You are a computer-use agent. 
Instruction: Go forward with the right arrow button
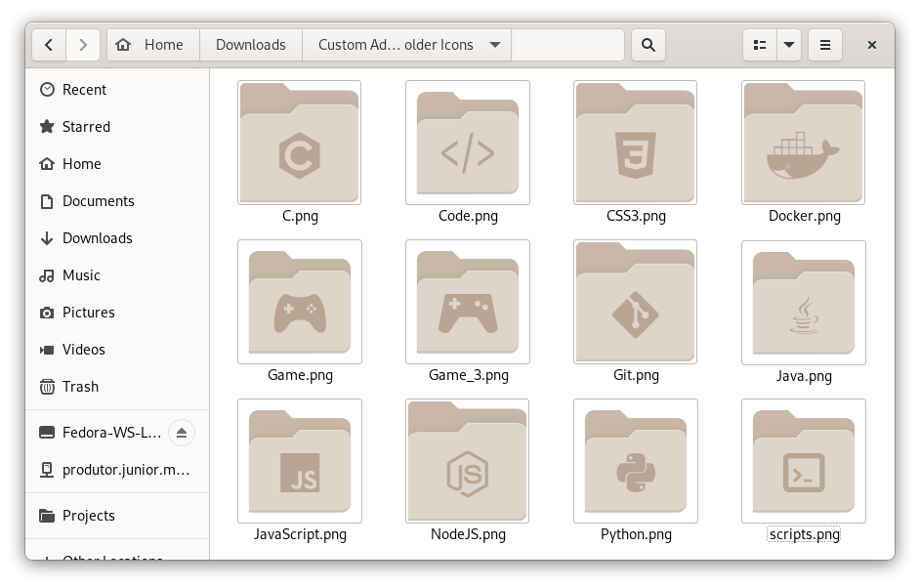83,45
